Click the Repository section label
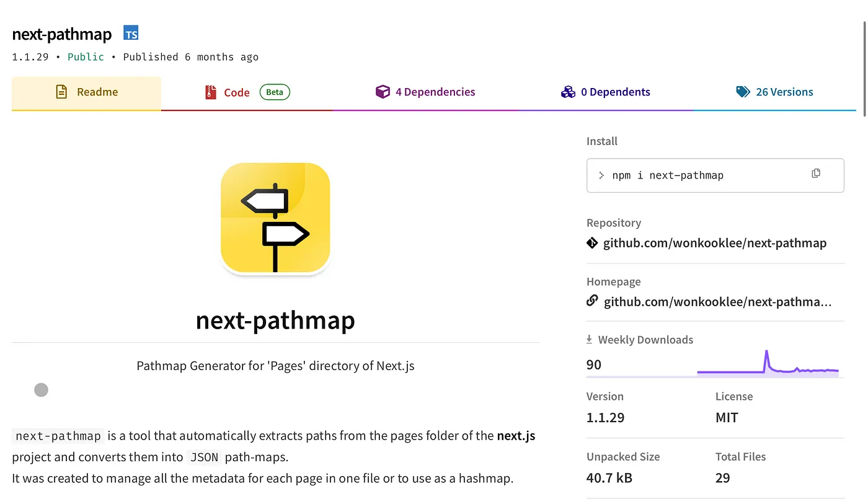The image size is (868, 504). (x=614, y=223)
